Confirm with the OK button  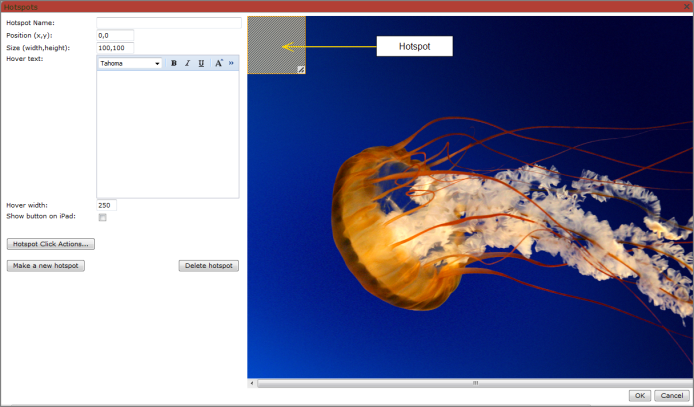pos(640,395)
